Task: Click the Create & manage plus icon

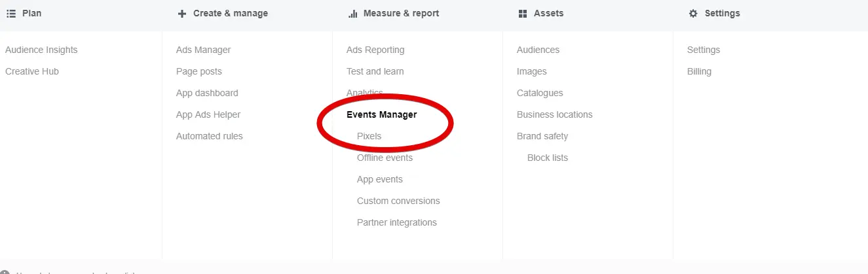Action: point(182,13)
